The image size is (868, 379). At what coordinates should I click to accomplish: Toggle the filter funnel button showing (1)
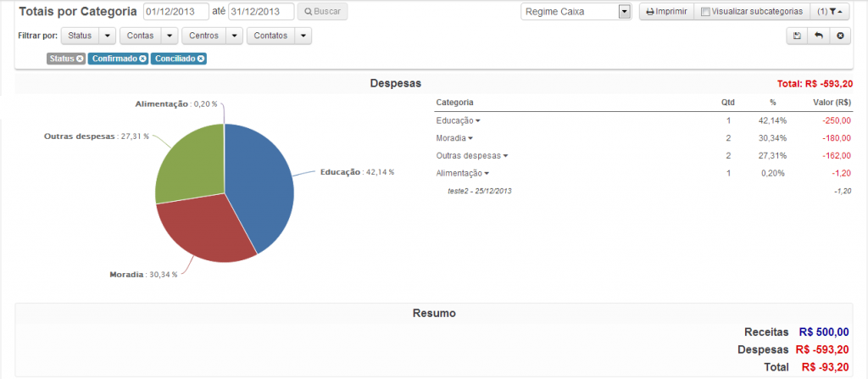832,12
